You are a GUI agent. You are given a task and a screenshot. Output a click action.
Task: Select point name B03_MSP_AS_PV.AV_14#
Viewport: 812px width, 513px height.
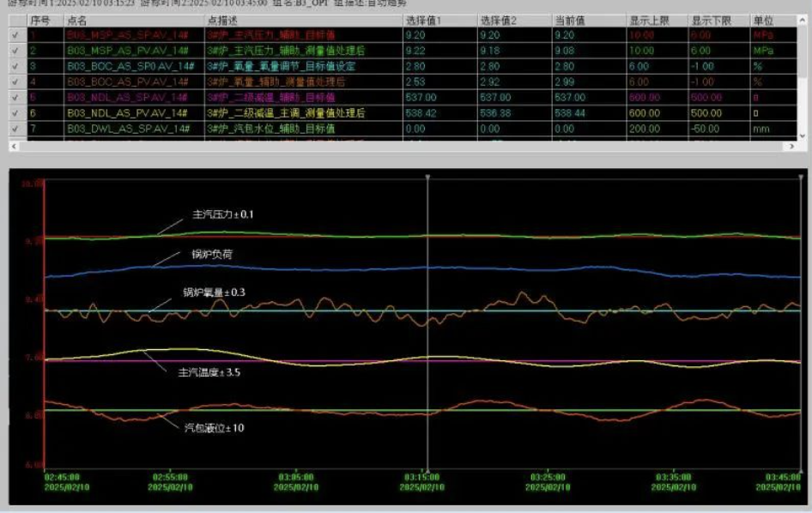[128, 51]
